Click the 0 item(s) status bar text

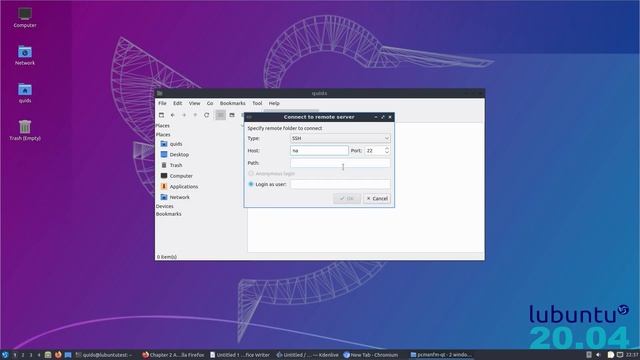167,257
